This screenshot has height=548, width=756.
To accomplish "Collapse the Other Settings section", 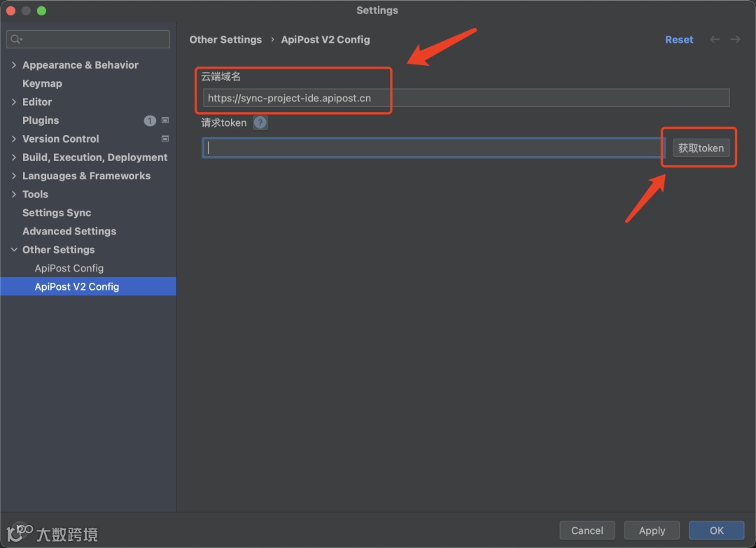I will (x=13, y=250).
